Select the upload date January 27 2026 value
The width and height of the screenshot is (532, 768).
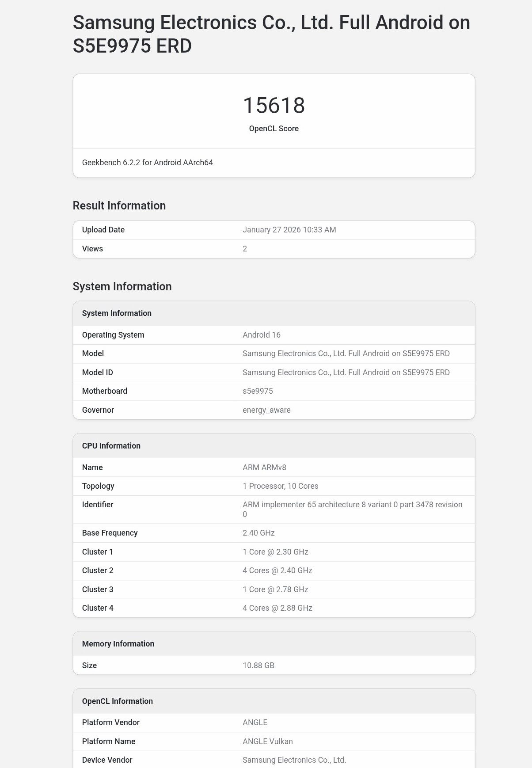point(289,230)
